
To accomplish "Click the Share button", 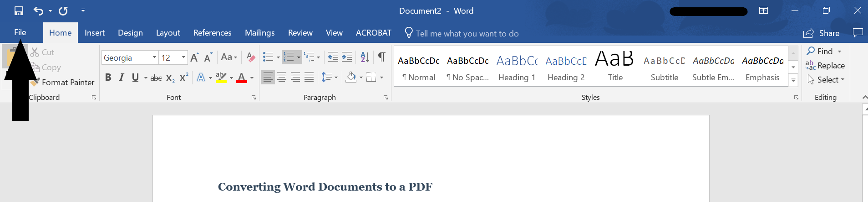I will [x=822, y=33].
